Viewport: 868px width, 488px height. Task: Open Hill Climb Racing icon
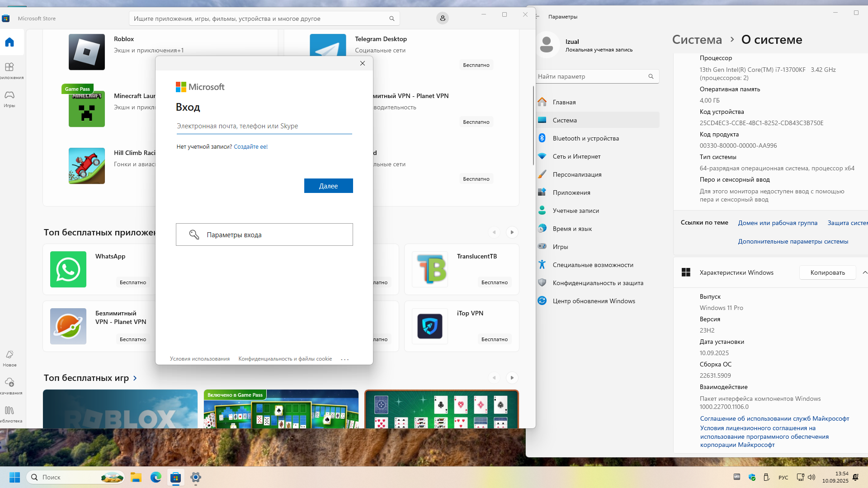tap(87, 166)
